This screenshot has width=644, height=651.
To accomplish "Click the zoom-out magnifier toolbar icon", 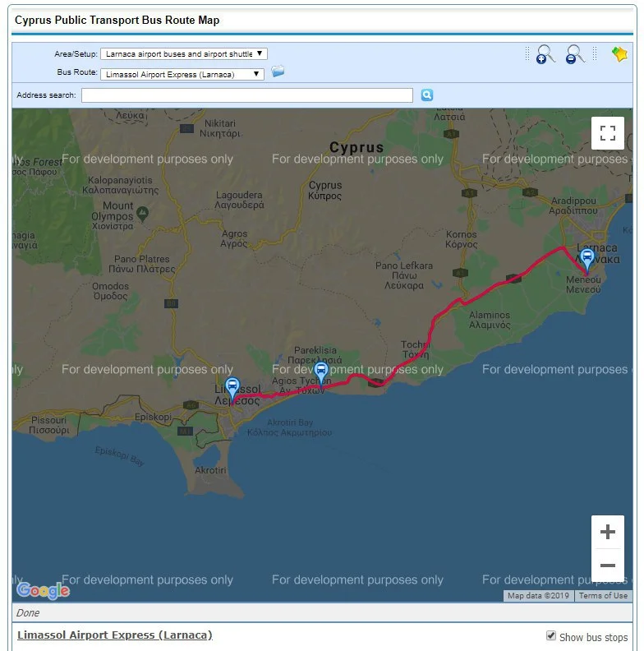I will tap(575, 55).
